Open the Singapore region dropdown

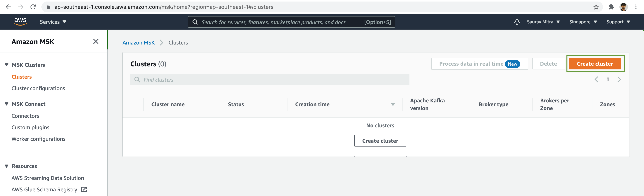583,22
